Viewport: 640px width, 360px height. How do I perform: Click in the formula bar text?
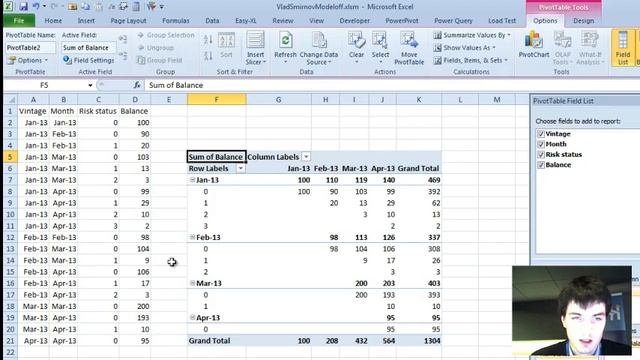pos(176,85)
